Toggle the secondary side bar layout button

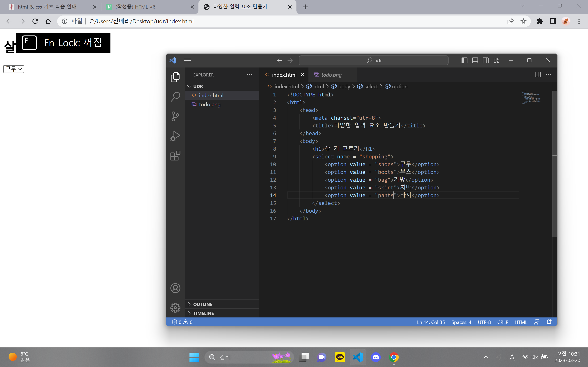pyautogui.click(x=486, y=60)
